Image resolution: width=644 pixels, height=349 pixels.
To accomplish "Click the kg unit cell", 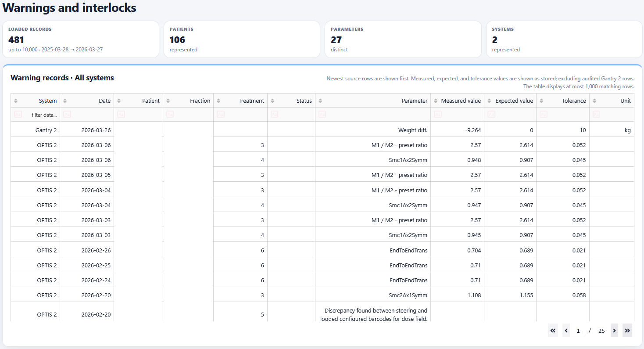I will pyautogui.click(x=612, y=130).
